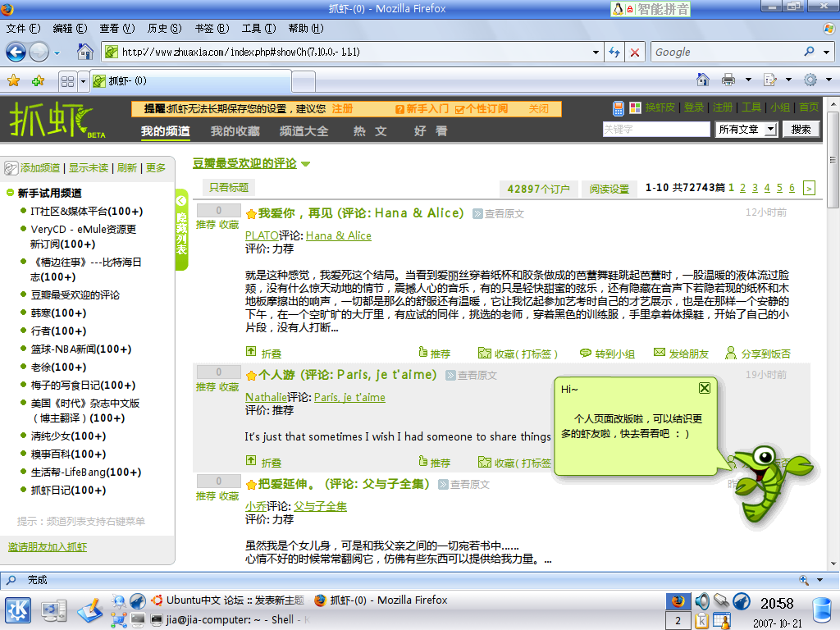Switch to the 频道大全 tab
Viewport: 840px width, 630px height.
click(x=304, y=130)
